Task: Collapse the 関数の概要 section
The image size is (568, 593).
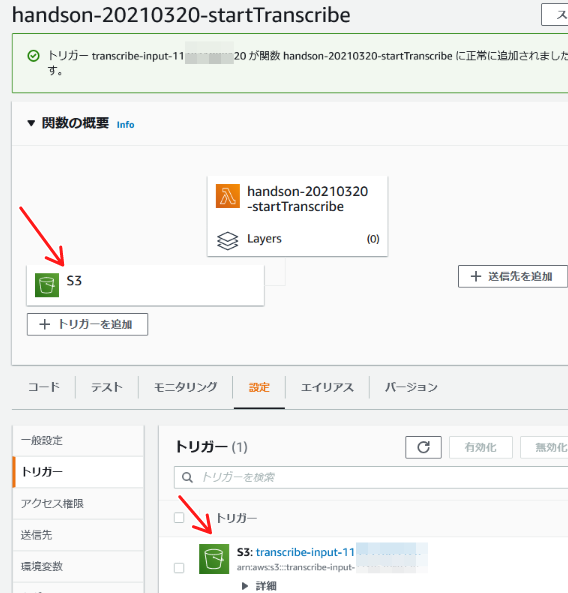Action: [31, 123]
